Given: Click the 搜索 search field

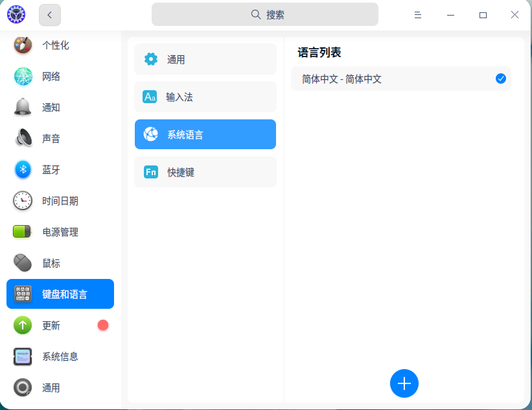Looking at the screenshot, I should pyautogui.click(x=264, y=15).
